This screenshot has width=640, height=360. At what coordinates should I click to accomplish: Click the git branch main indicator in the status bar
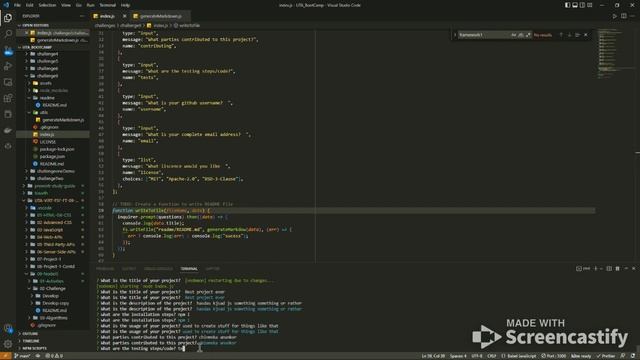click(22, 356)
